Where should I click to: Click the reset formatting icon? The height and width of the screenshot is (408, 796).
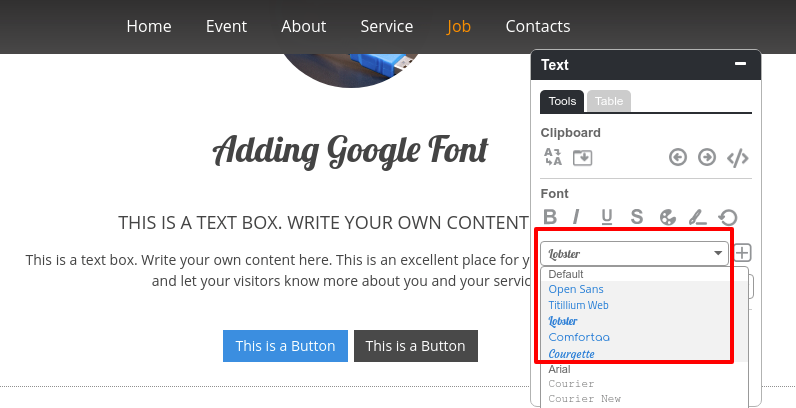[x=728, y=217]
